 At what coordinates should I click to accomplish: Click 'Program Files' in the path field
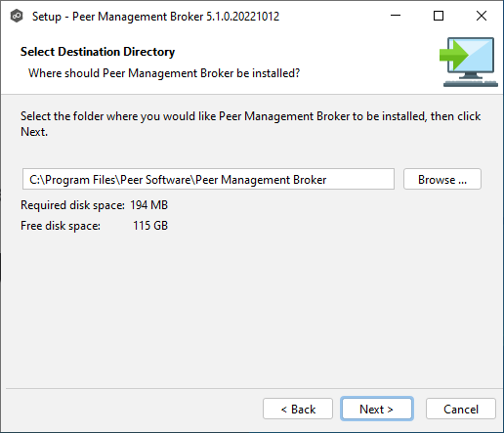click(x=80, y=180)
